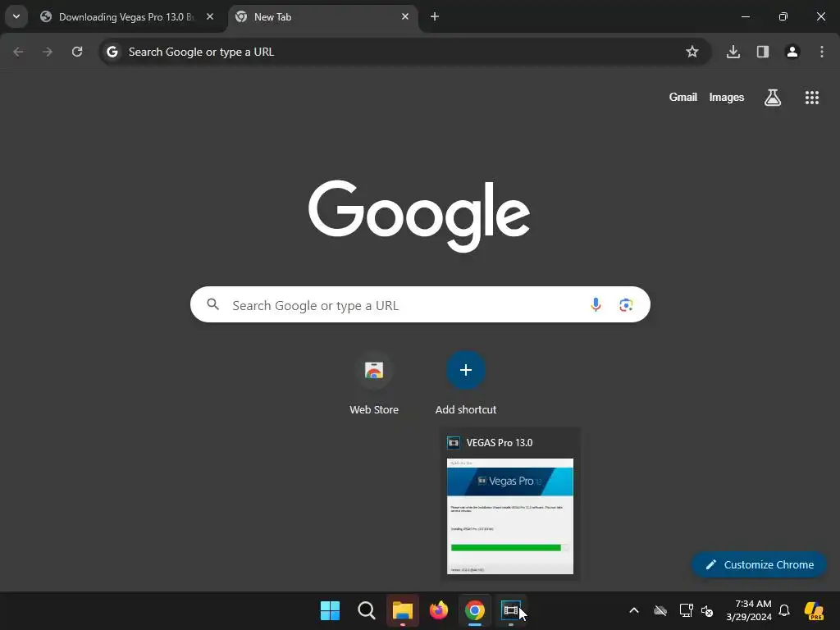
Task: Start voice search with microphone
Action: 596,305
